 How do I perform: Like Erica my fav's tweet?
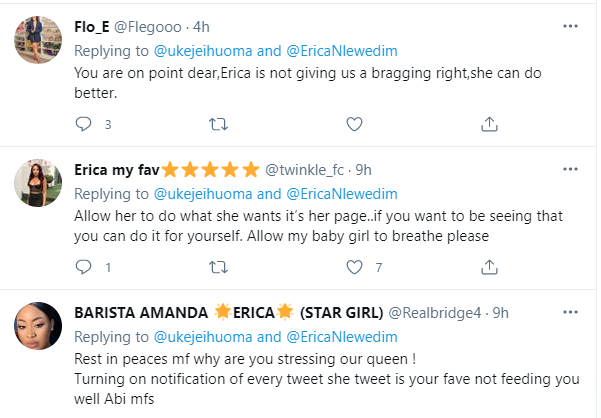tap(353, 267)
